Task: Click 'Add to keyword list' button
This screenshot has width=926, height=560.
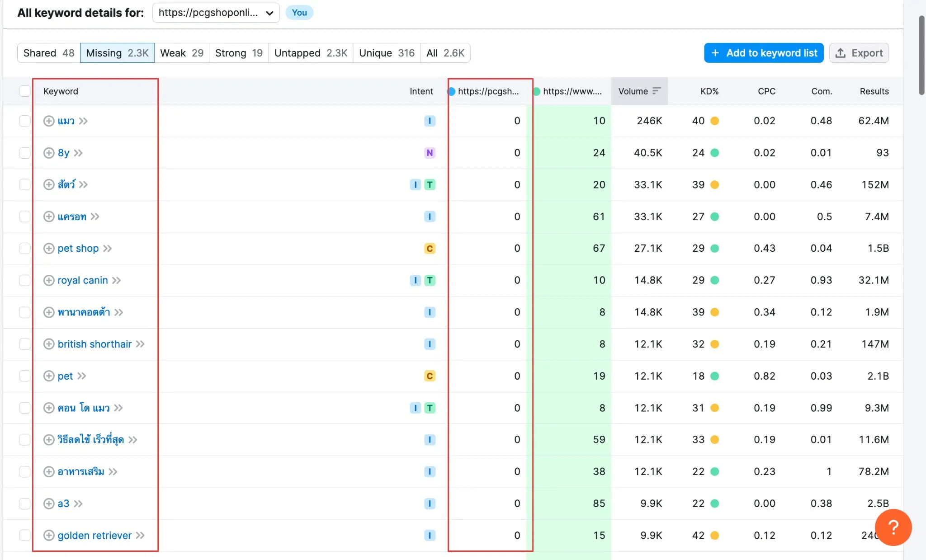Action: 764,53
